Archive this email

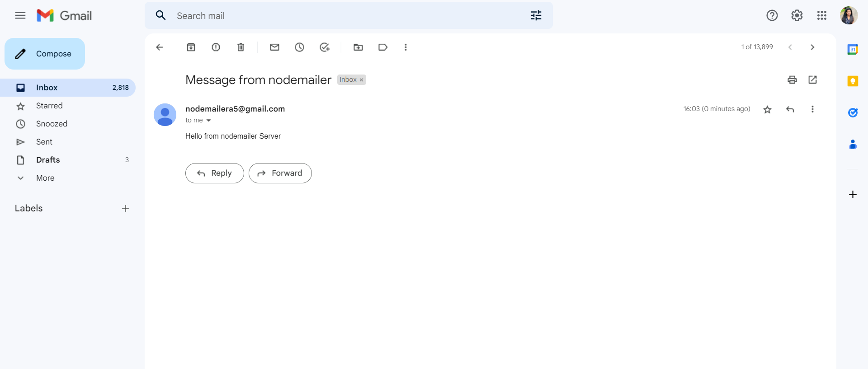point(191,47)
